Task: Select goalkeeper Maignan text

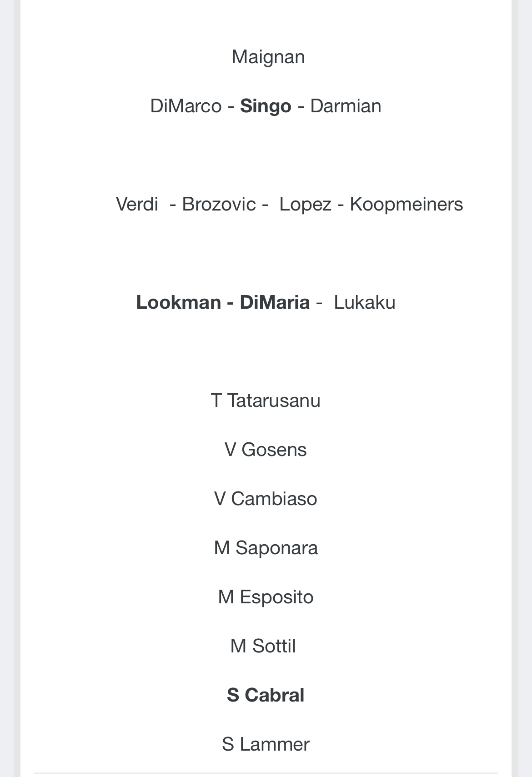Action: click(x=268, y=57)
